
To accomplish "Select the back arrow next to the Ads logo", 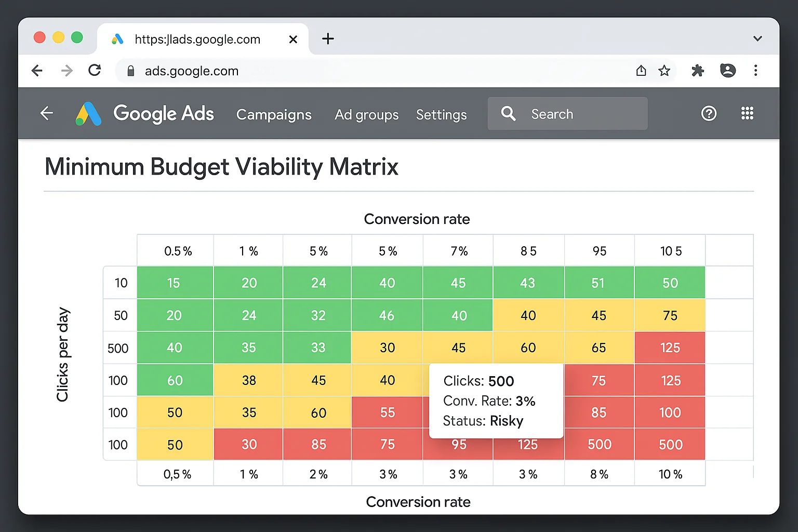I will tap(46, 113).
